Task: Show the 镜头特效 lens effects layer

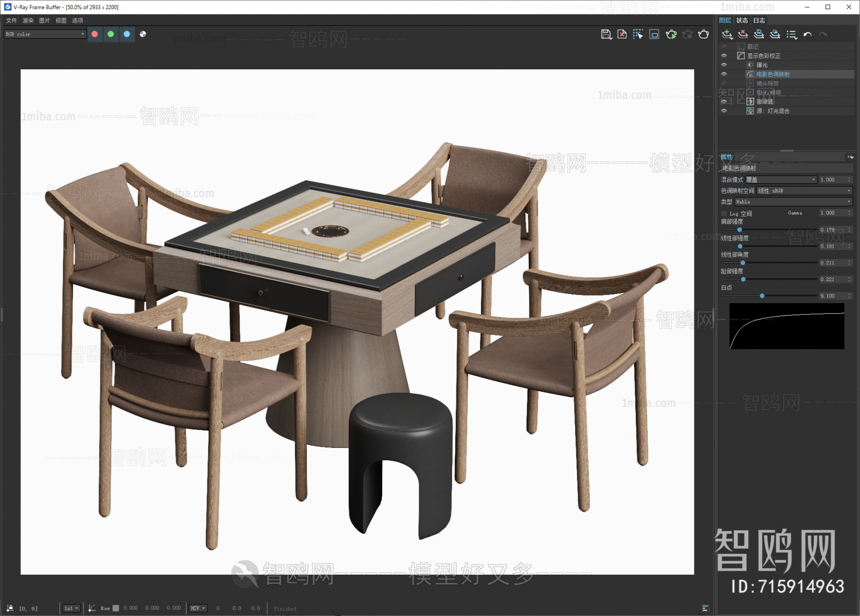Action: (724, 83)
